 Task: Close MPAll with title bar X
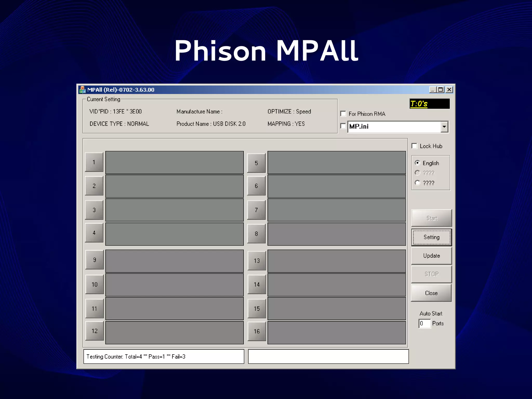click(449, 90)
